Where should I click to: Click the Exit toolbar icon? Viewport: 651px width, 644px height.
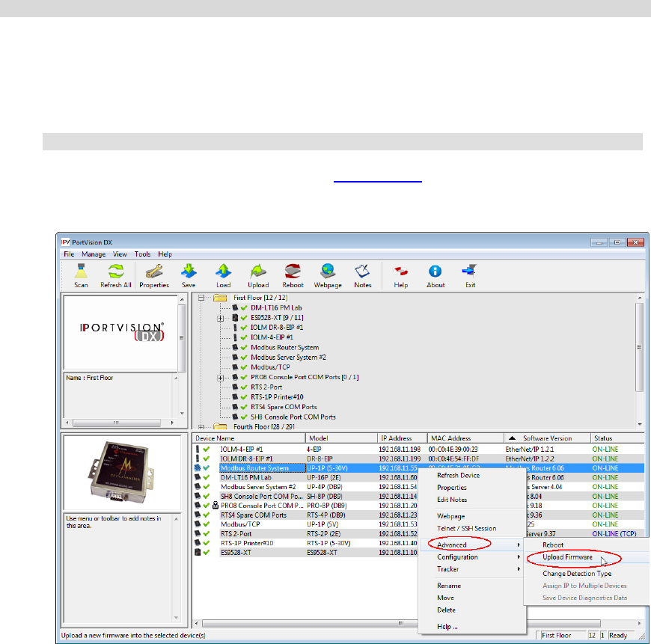pos(470,272)
